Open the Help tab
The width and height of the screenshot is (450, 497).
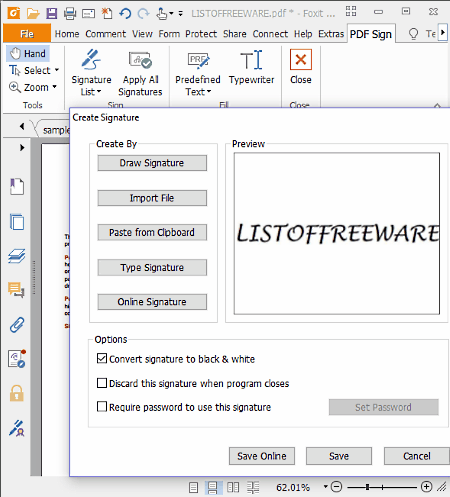[303, 34]
